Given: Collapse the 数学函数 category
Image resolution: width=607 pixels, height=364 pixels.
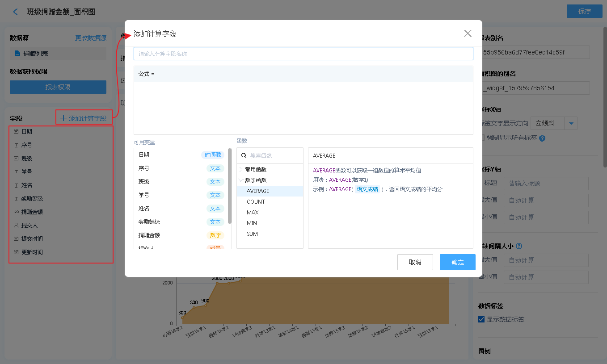Looking at the screenshot, I should pos(241,180).
